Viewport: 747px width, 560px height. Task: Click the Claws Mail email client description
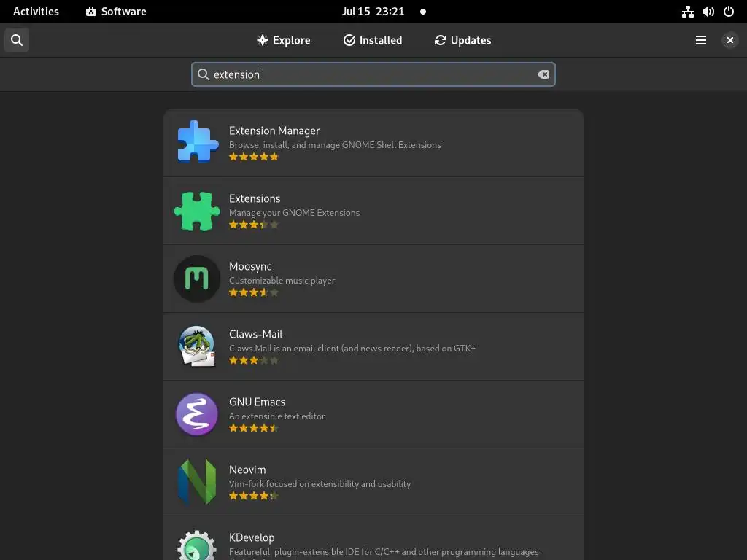[x=352, y=348]
